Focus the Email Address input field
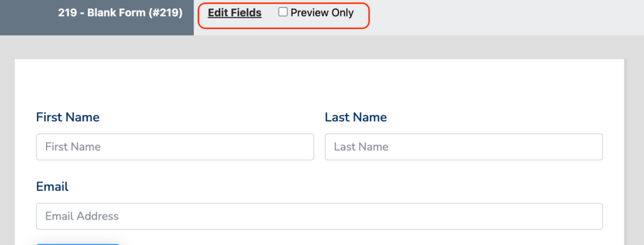 [x=319, y=216]
